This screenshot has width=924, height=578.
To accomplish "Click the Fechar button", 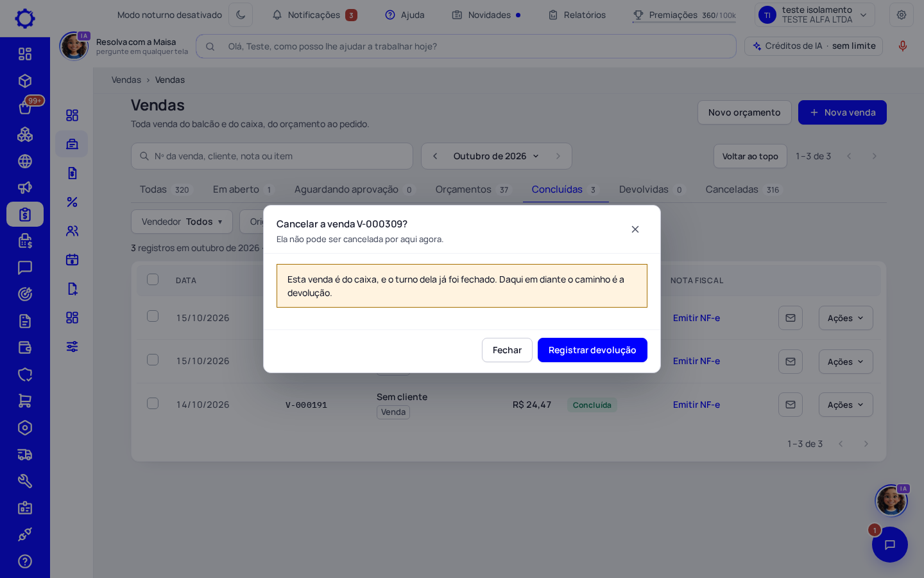I will point(507,350).
